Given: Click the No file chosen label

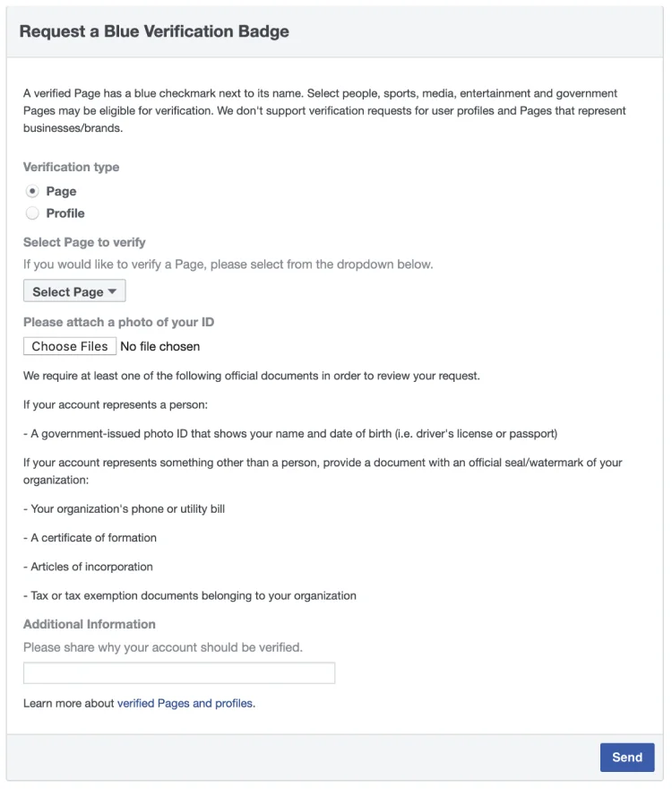Looking at the screenshot, I should tap(159, 346).
